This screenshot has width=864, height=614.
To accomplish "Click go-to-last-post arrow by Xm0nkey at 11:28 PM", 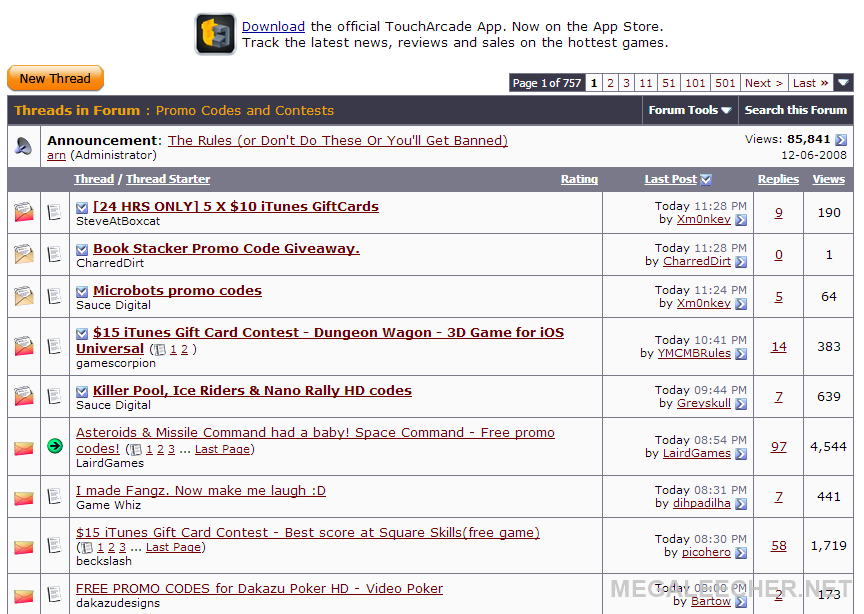I will tap(741, 220).
